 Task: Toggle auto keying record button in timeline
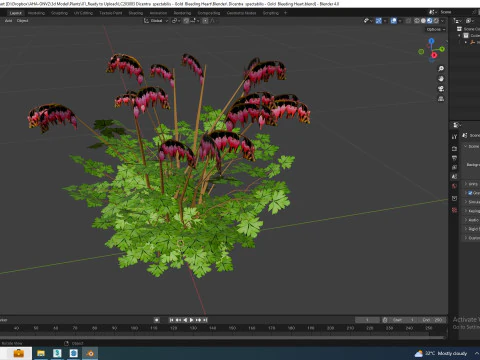(157, 320)
